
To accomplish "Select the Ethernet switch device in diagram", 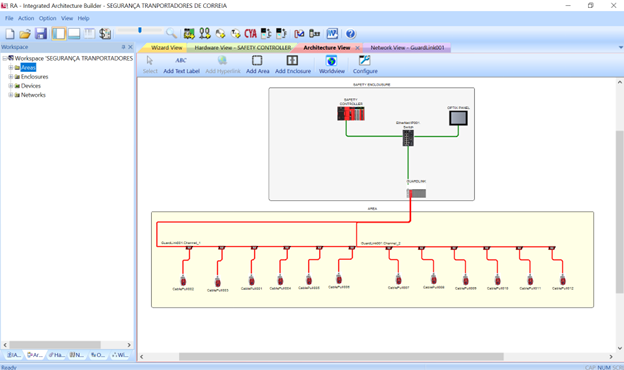I will (408, 138).
